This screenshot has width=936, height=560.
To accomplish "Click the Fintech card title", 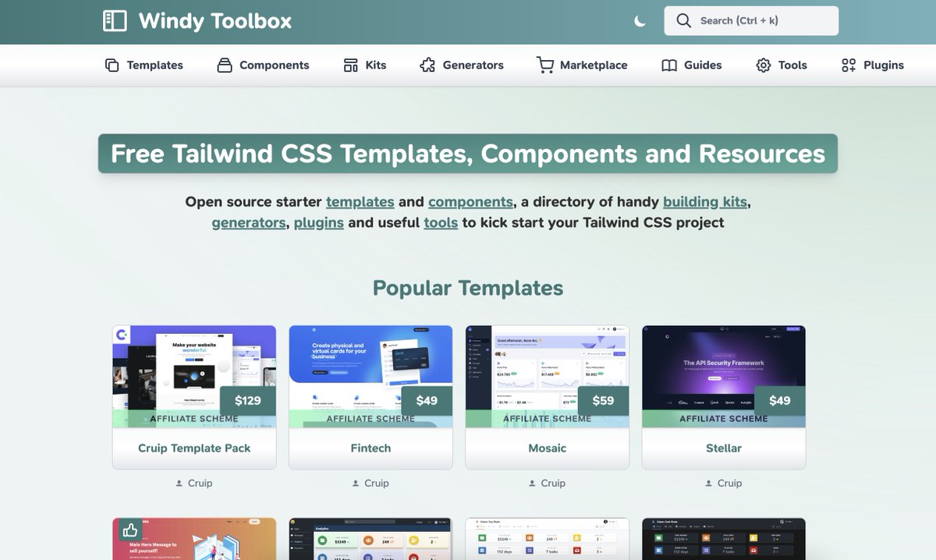I will tap(370, 448).
